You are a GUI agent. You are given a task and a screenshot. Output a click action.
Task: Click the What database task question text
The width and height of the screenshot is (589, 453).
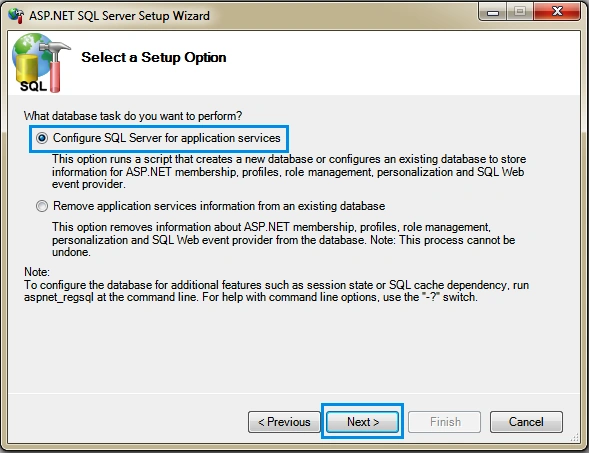click(x=133, y=116)
